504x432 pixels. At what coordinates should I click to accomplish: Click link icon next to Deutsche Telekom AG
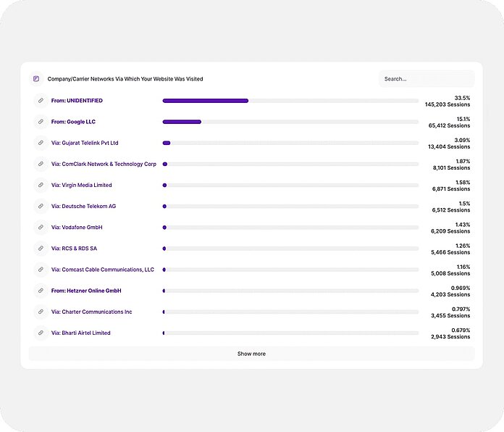tap(41, 207)
